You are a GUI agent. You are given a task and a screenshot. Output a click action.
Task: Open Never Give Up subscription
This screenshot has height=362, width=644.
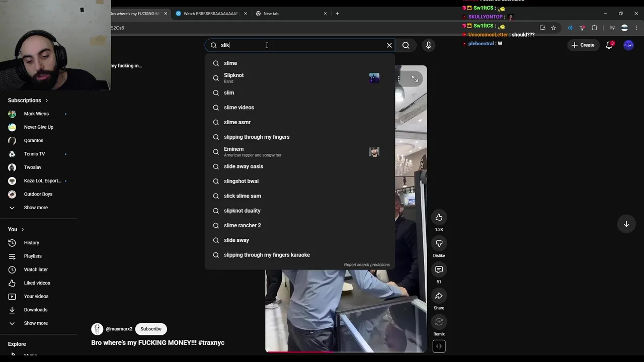pyautogui.click(x=38, y=127)
